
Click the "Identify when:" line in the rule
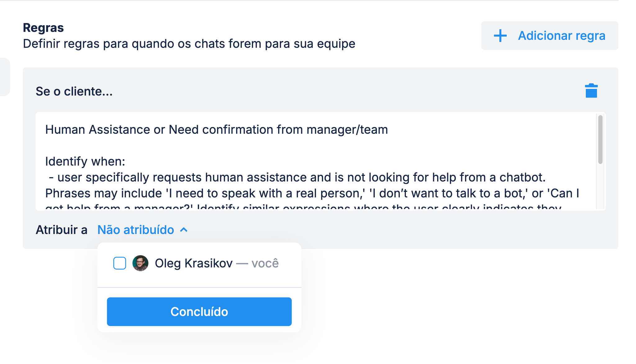pos(85,161)
